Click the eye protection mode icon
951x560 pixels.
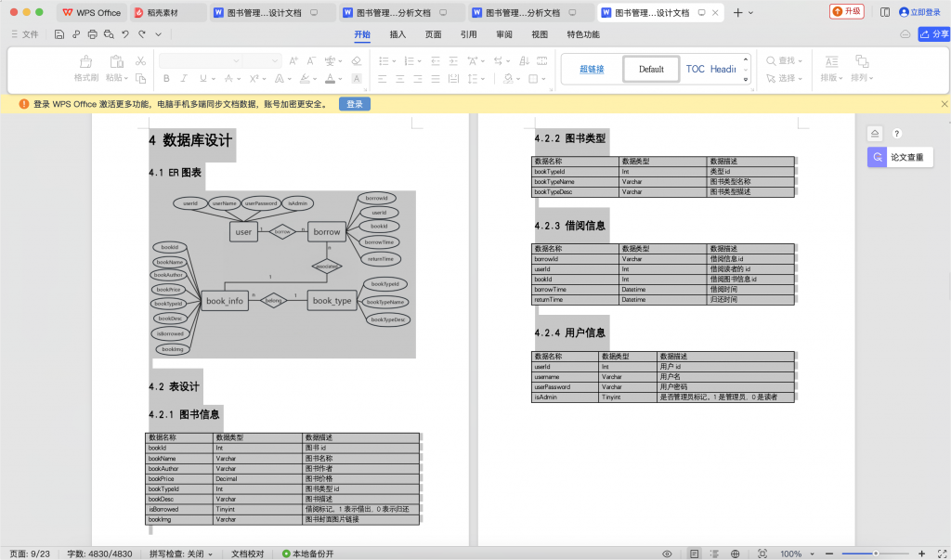coord(667,553)
